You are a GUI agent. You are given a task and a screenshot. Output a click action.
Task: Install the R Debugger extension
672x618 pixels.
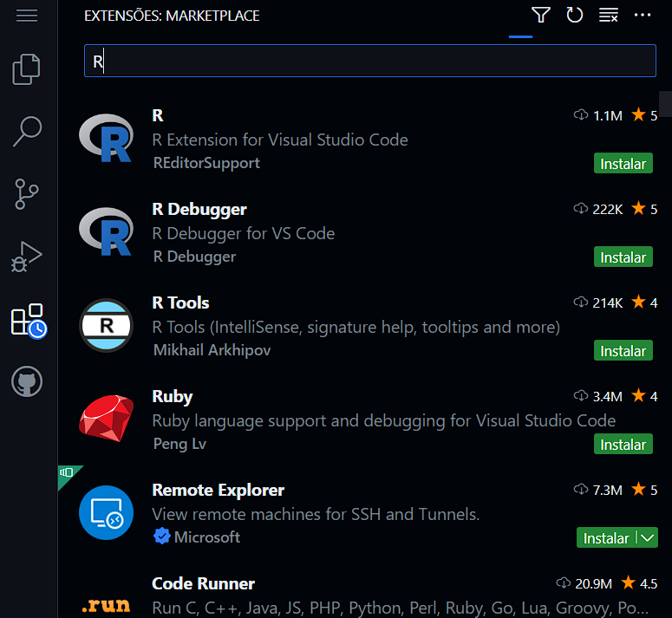click(x=623, y=257)
